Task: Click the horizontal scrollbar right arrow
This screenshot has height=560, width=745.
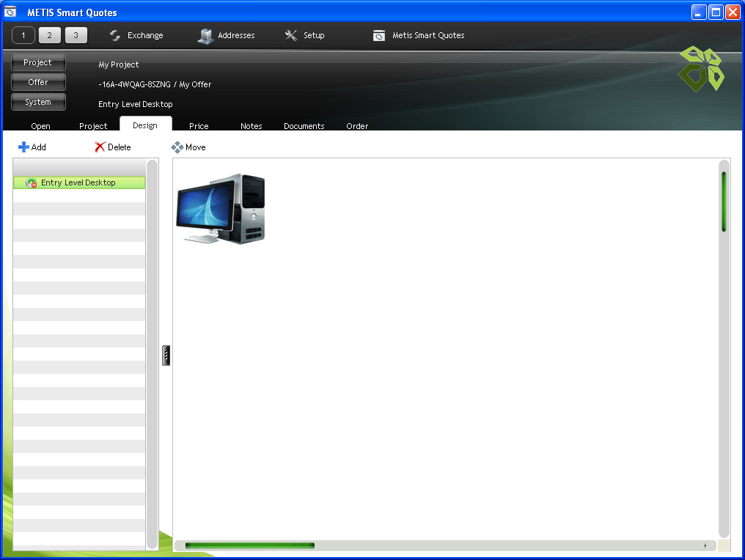Action: (705, 546)
